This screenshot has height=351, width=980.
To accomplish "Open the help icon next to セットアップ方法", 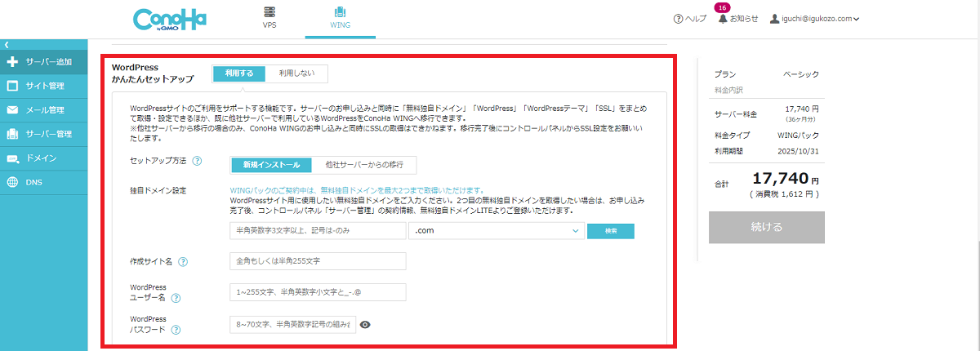I will 197,162.
